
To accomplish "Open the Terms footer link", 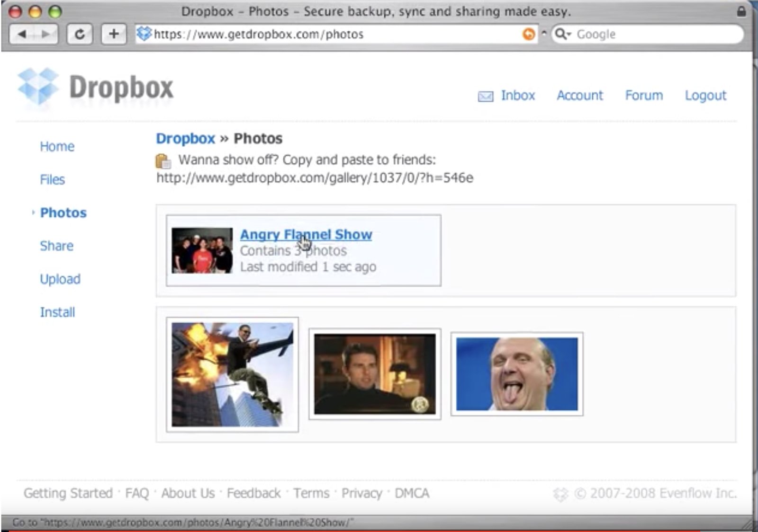I will coord(311,493).
